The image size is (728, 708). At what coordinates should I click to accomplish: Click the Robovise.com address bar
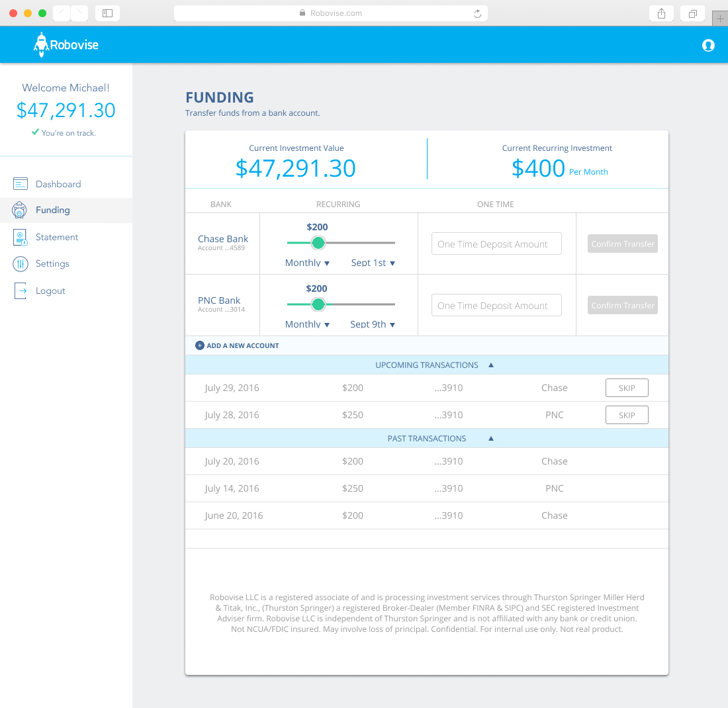click(x=330, y=13)
